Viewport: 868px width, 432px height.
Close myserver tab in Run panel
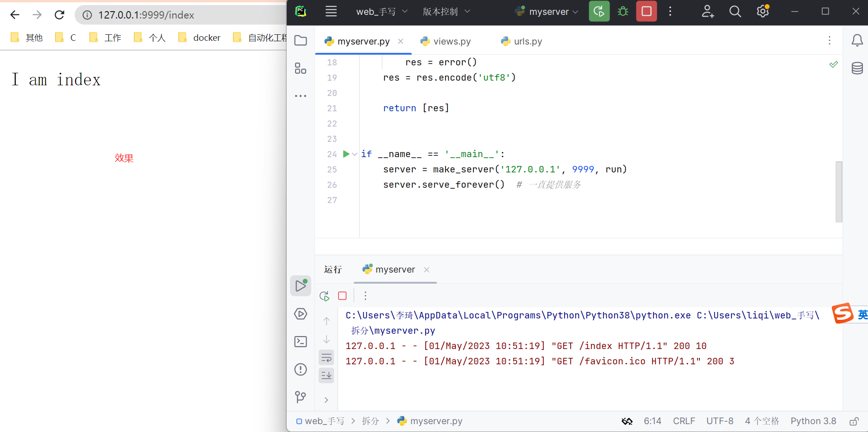(427, 270)
